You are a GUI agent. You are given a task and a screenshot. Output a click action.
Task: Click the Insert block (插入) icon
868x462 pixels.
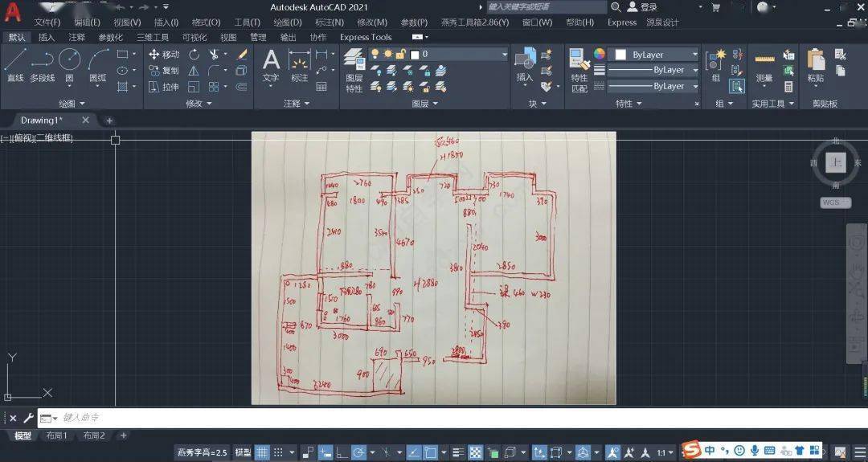pyautogui.click(x=525, y=64)
